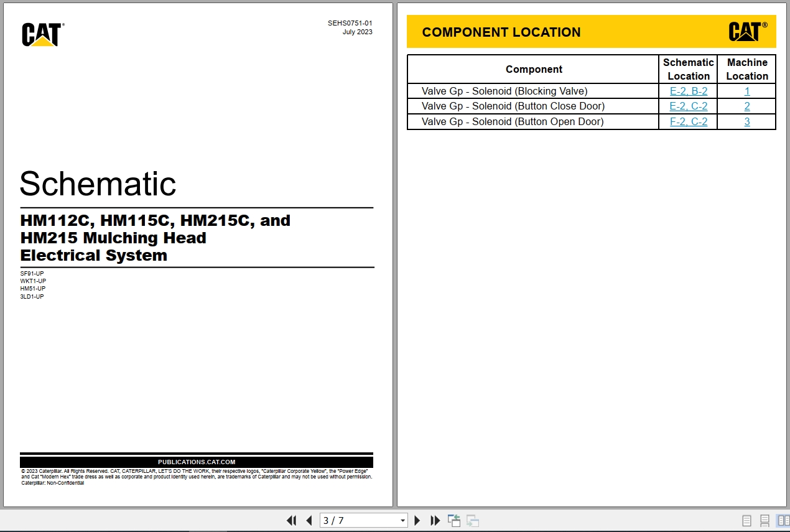The height and width of the screenshot is (532, 790).
Task: Open machine location link 1
Action: click(747, 91)
